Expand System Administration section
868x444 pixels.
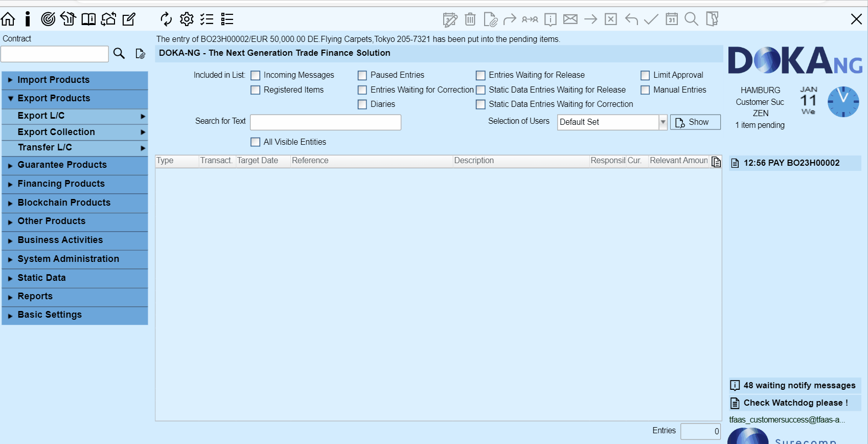click(x=75, y=259)
